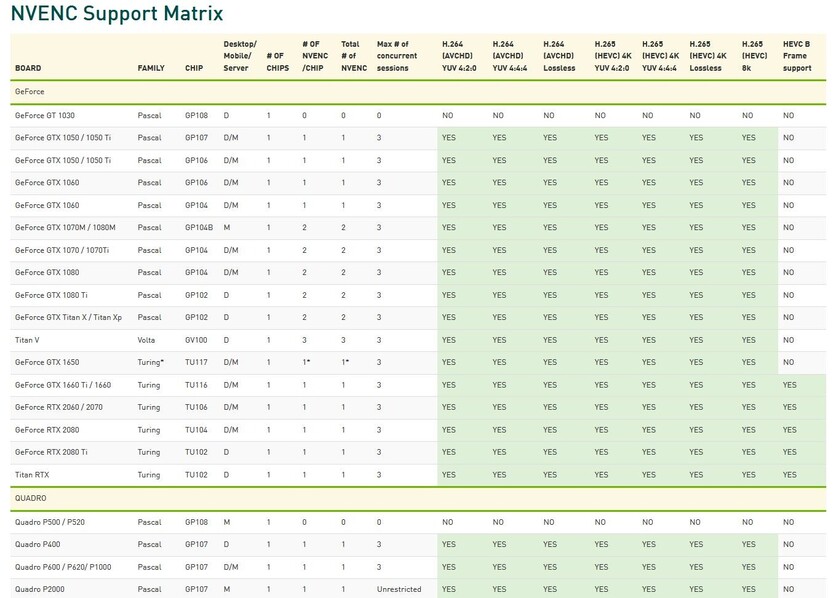
Task: Click the H.264 (AVCHD) Lossless header
Action: coord(559,56)
